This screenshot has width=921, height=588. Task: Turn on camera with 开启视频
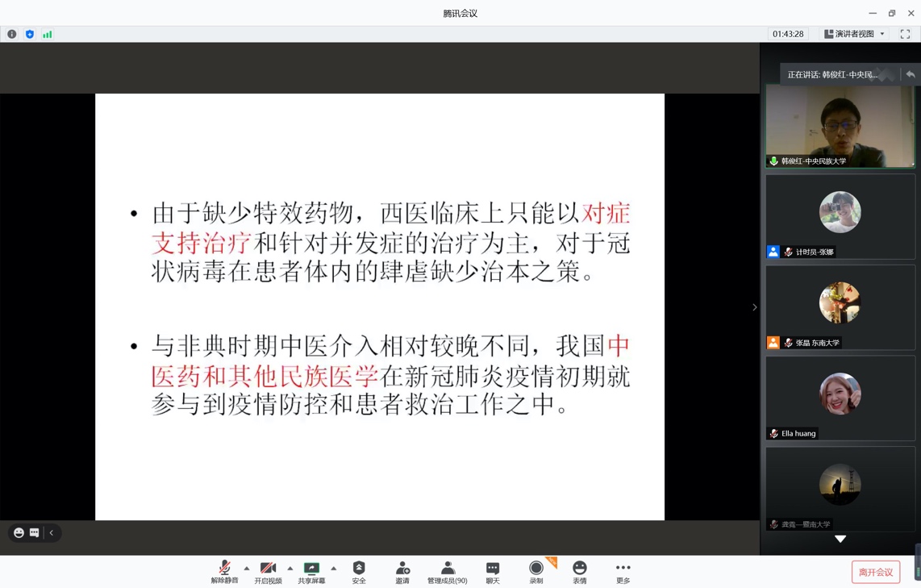(x=268, y=572)
